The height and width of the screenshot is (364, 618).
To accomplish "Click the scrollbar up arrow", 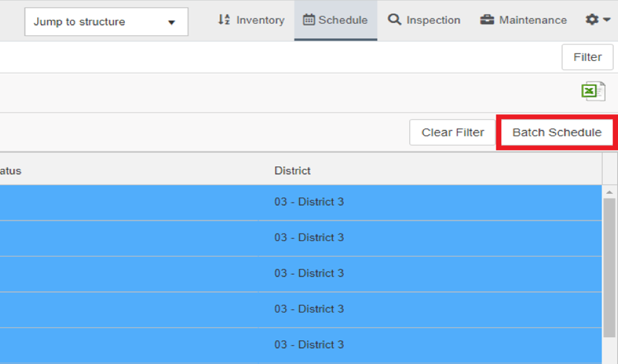I will click(609, 192).
